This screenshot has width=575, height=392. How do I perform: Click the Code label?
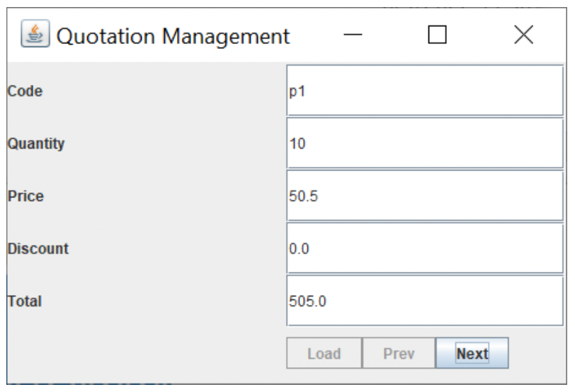[x=25, y=91]
